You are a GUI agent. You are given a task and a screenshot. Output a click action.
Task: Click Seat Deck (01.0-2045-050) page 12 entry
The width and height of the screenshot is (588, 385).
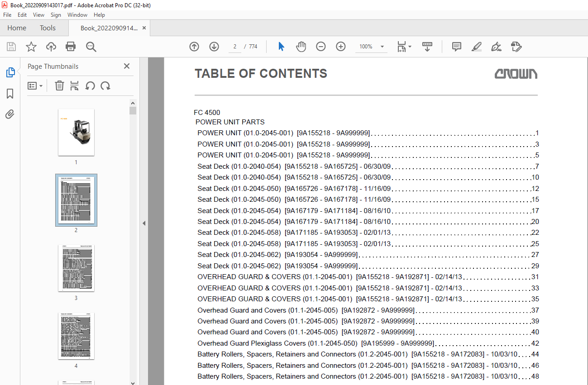(x=368, y=189)
